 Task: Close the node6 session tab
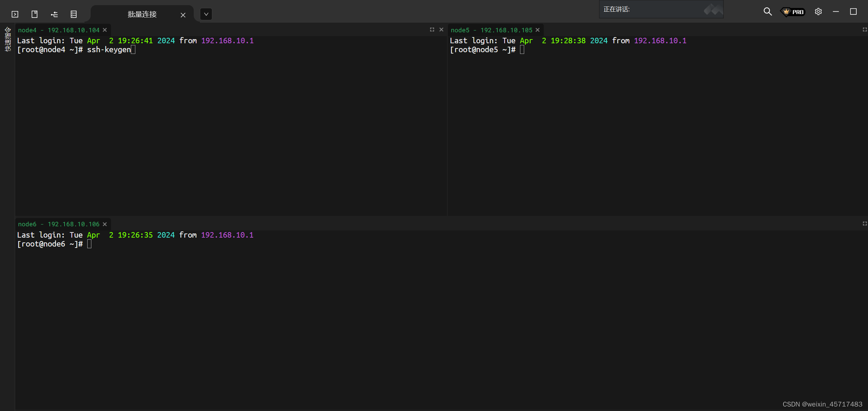[x=105, y=224]
